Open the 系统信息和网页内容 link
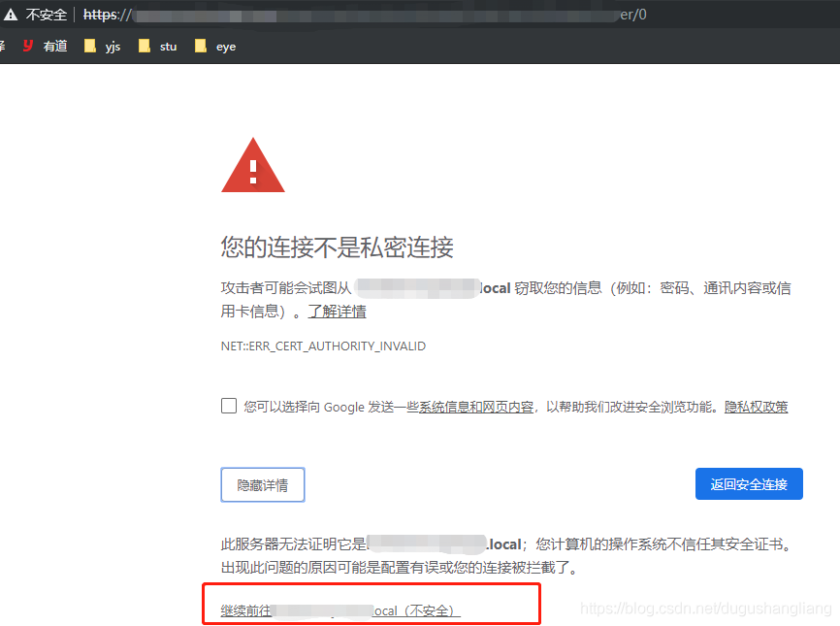The image size is (840, 626). [x=475, y=407]
